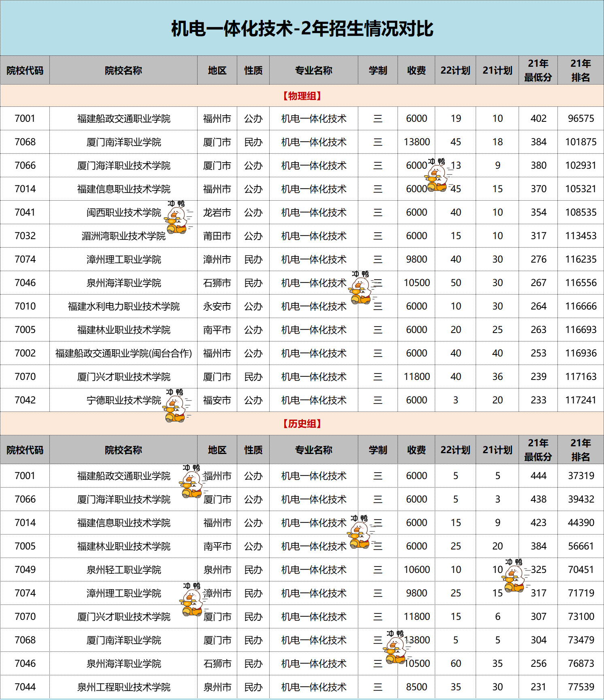Click the region cell 南平市 in row 56661
Image resolution: width=604 pixels, height=700 pixels.
(217, 546)
